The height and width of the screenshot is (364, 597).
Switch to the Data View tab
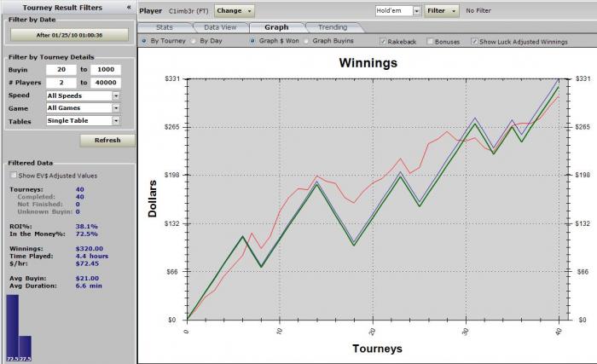pos(220,27)
